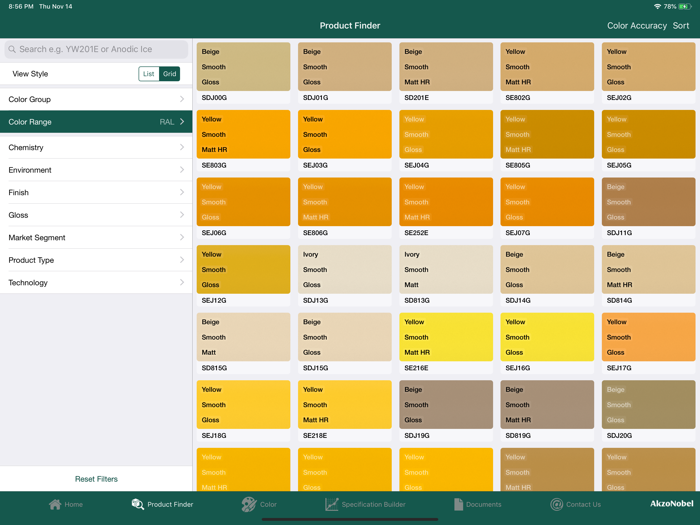Select the SEJ12G yellow swatch

243,270
